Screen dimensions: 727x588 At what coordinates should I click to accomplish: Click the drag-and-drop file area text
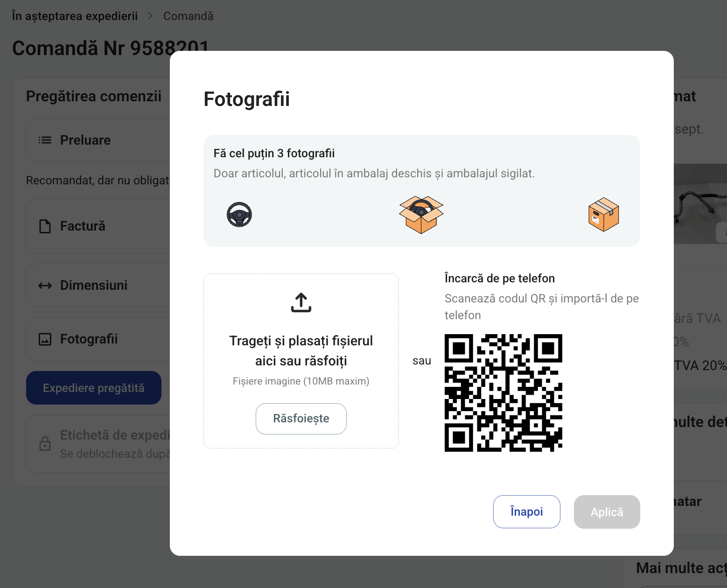301,350
